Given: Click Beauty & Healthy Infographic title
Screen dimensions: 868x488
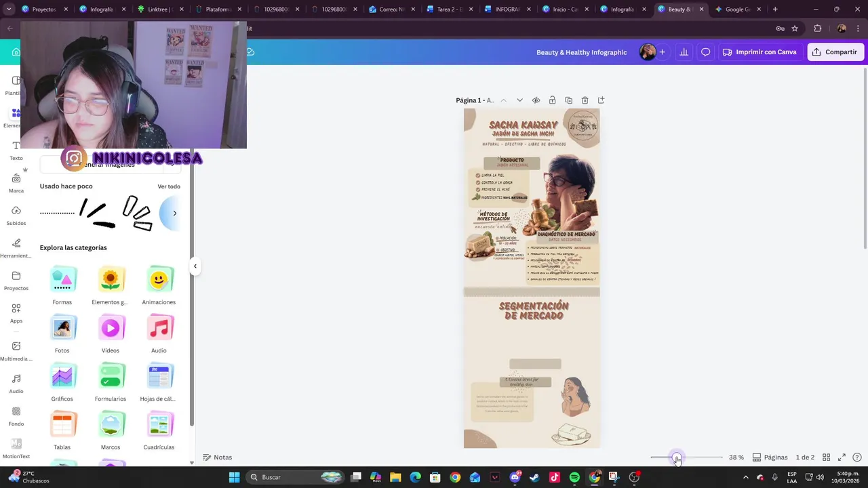Looking at the screenshot, I should coord(581,52).
